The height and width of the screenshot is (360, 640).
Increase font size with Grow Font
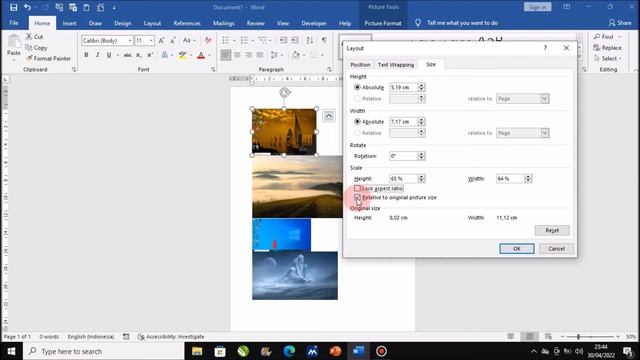click(162, 40)
